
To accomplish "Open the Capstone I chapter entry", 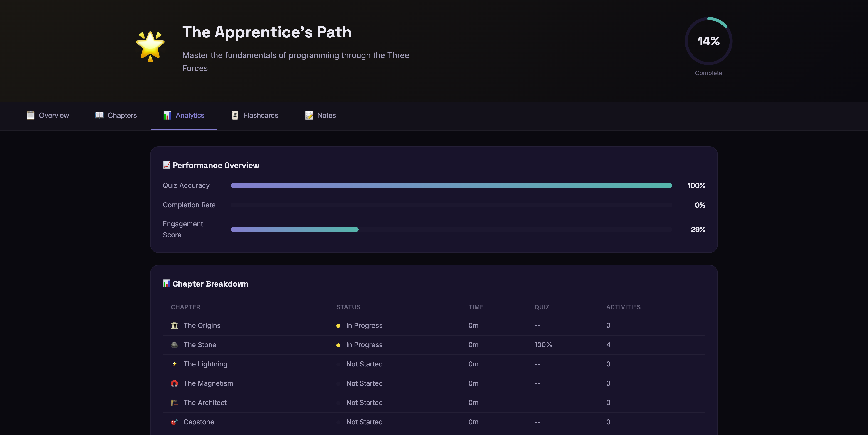I will pyautogui.click(x=200, y=422).
